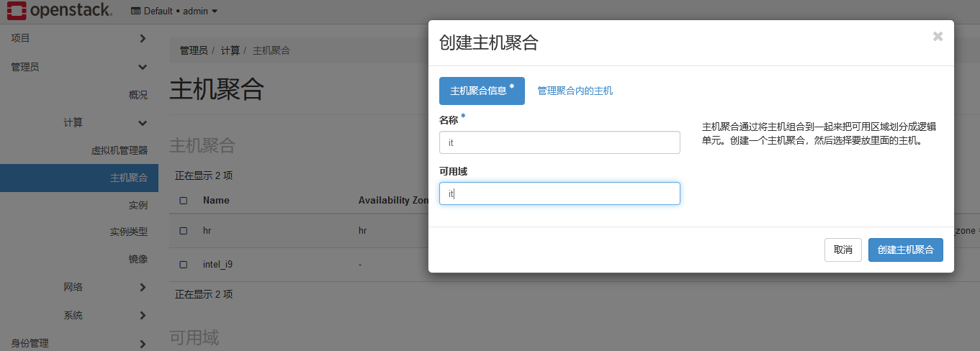Open the Default admin project dropdown

click(x=174, y=11)
